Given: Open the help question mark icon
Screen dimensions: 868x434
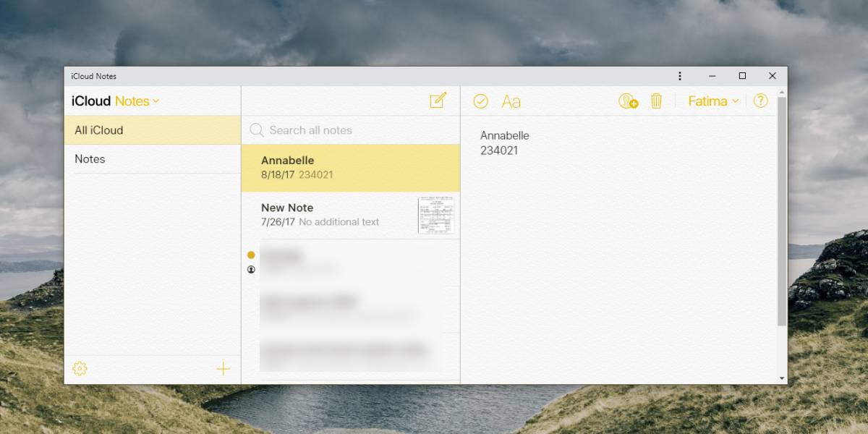Looking at the screenshot, I should click(x=760, y=101).
